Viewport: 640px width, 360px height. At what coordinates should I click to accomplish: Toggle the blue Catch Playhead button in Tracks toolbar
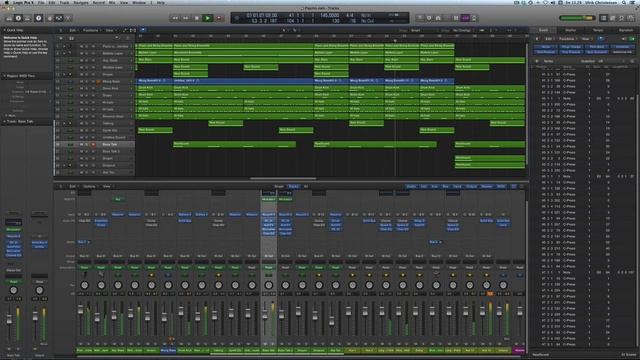click(143, 30)
